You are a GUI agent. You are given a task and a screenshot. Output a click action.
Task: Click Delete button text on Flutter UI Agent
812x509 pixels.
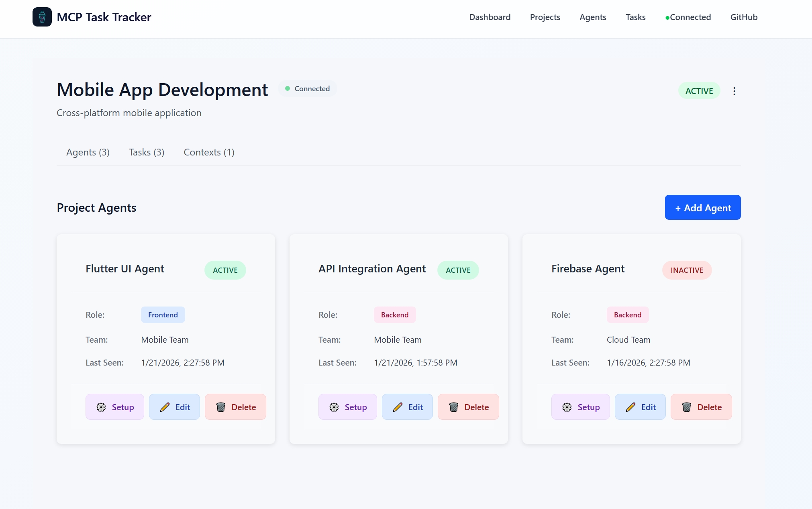click(x=244, y=407)
